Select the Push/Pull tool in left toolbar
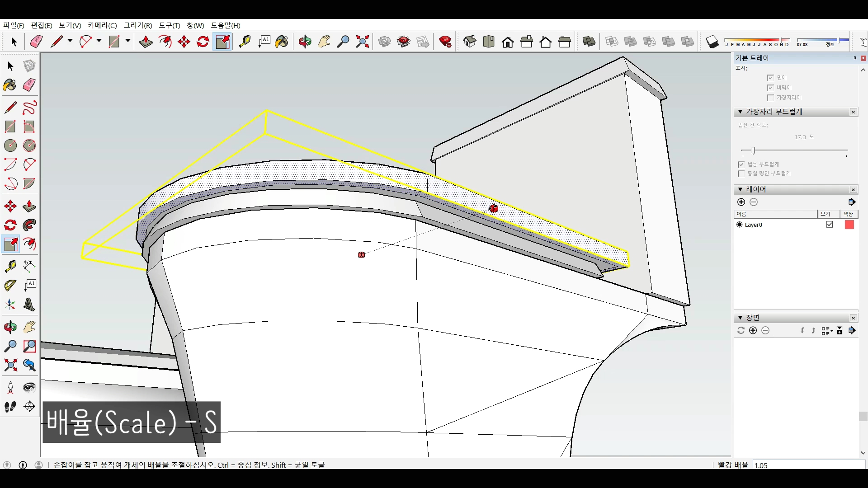This screenshot has height=488, width=868. coord(29,206)
